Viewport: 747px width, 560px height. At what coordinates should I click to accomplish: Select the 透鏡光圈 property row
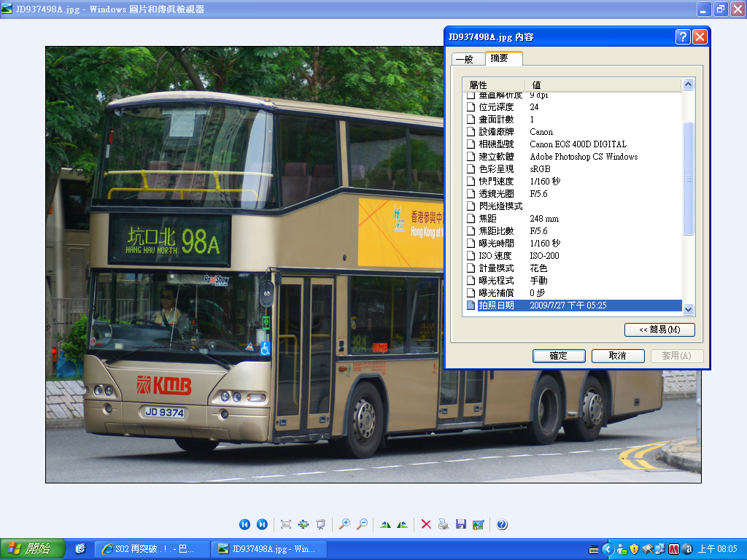[x=573, y=194]
